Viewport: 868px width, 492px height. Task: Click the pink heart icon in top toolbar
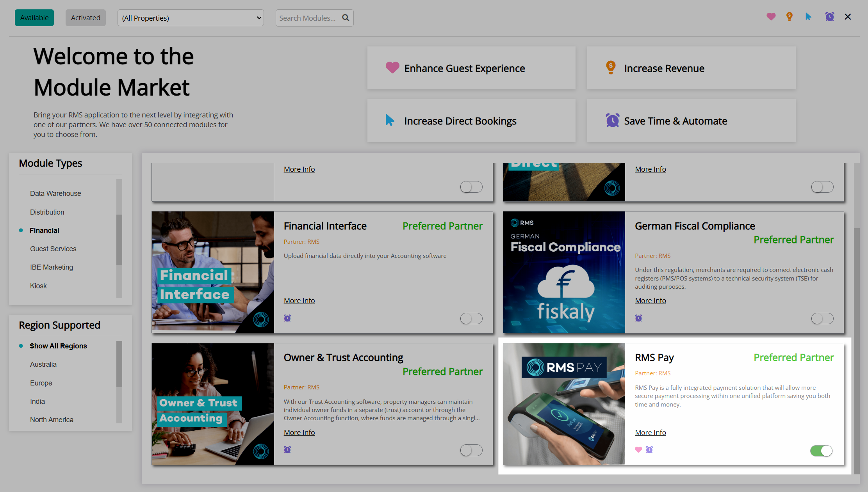coord(771,17)
